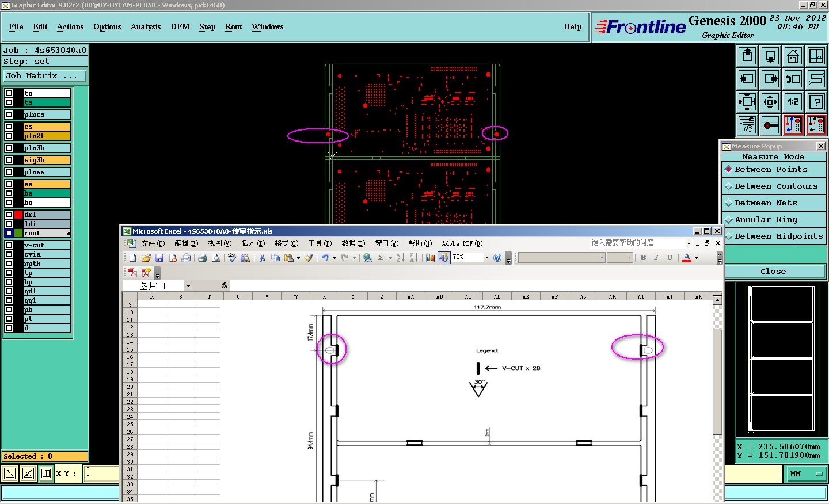Click the pan up view icon

(x=747, y=56)
